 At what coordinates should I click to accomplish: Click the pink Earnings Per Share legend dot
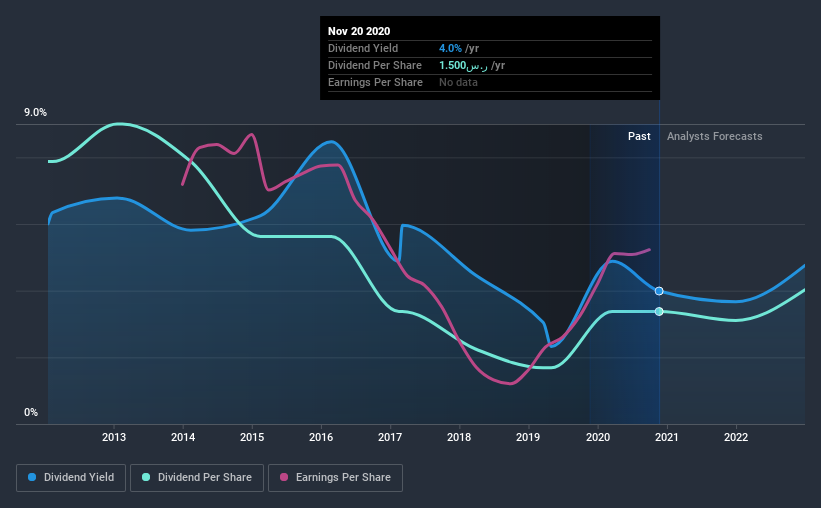[284, 477]
